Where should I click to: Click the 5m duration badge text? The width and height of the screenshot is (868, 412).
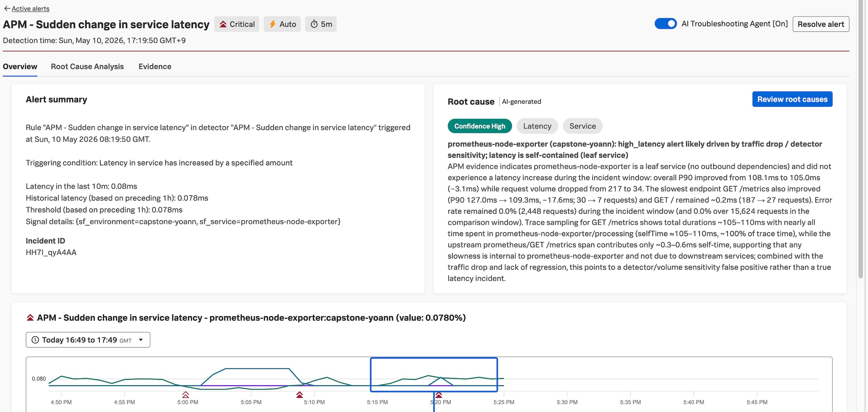pos(326,24)
